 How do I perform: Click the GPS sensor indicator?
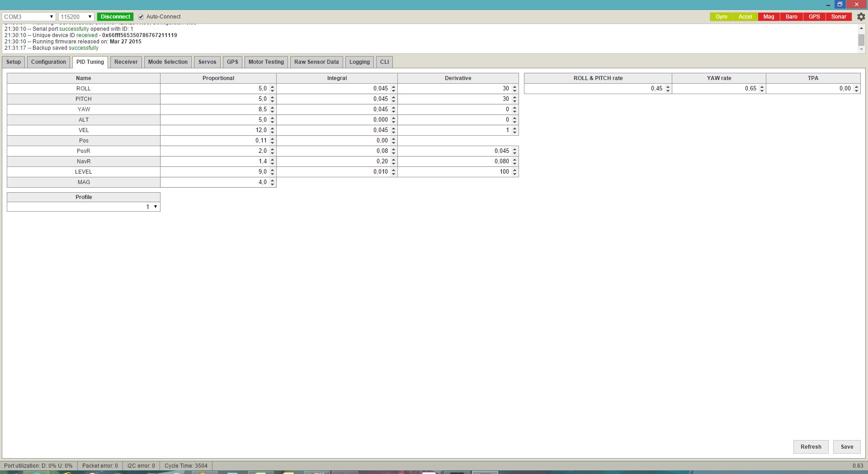click(814, 17)
